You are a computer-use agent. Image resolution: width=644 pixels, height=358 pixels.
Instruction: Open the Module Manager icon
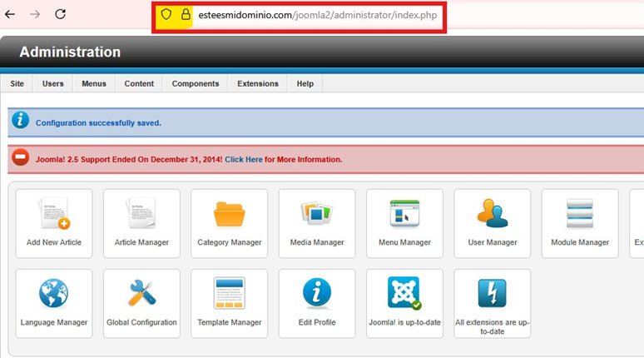[x=580, y=213]
